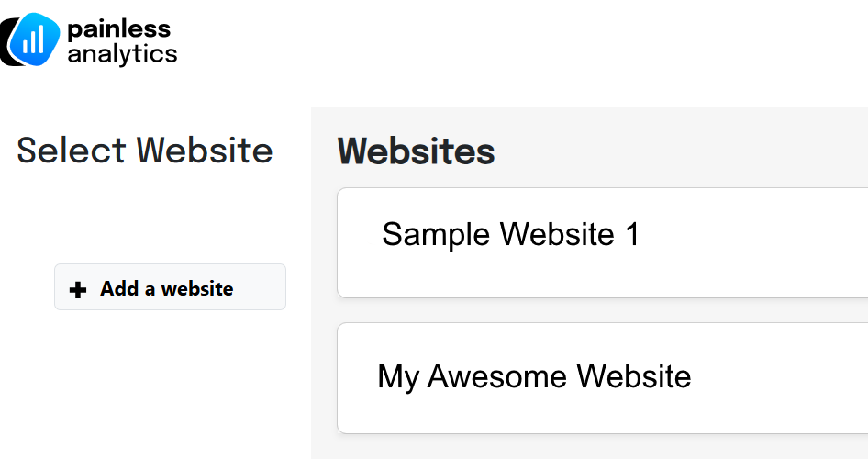Click the white bars inside the blue logo
Screen dimensions: 868x459
coord(33,39)
